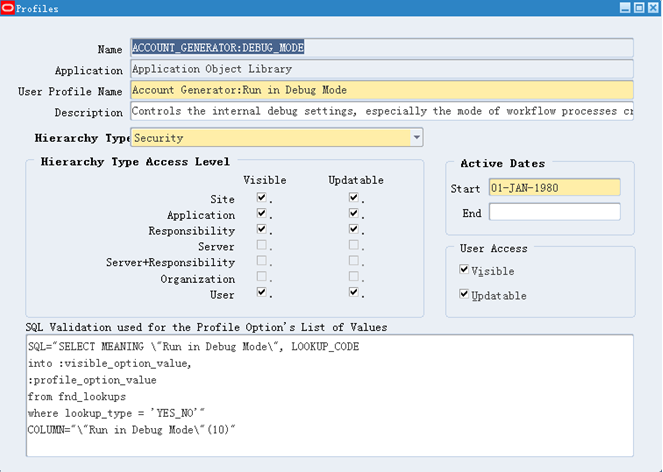663x472 pixels.
Task: Open the Hierarchy Type dropdown
Action: (416, 138)
